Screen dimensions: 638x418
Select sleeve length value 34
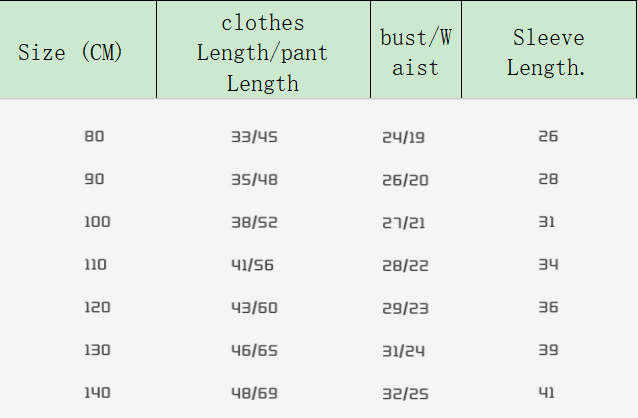point(548,265)
